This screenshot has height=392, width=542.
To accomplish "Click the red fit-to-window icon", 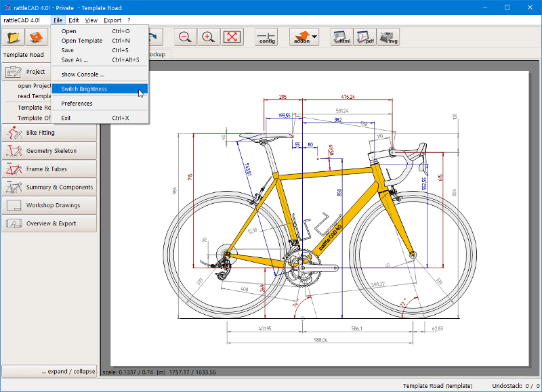I will pyautogui.click(x=232, y=37).
